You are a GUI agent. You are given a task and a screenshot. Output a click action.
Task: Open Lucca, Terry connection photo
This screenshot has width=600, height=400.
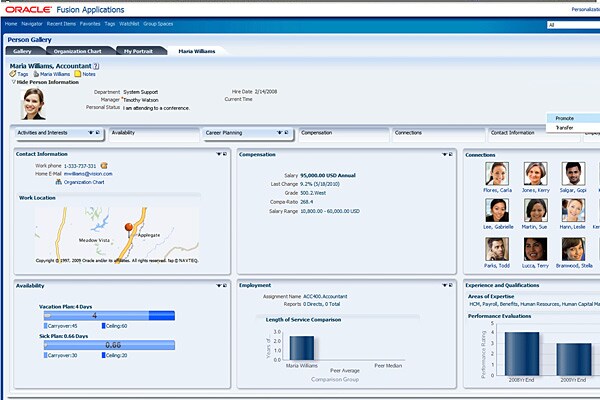pos(535,249)
